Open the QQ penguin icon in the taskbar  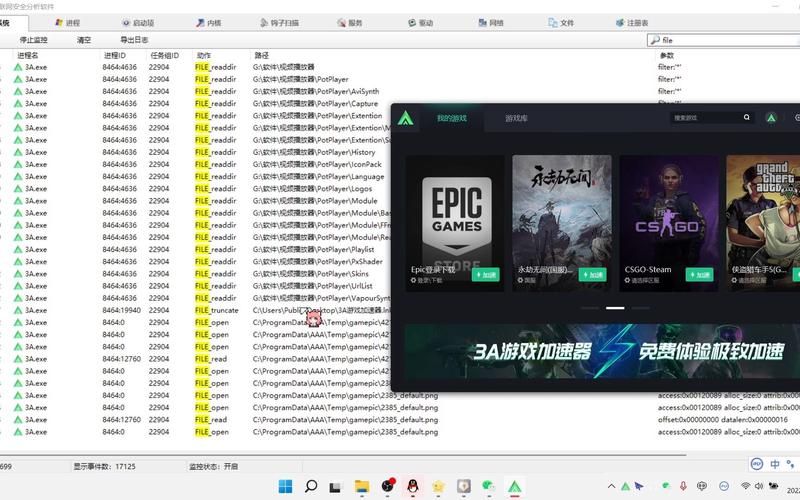pyautogui.click(x=413, y=486)
